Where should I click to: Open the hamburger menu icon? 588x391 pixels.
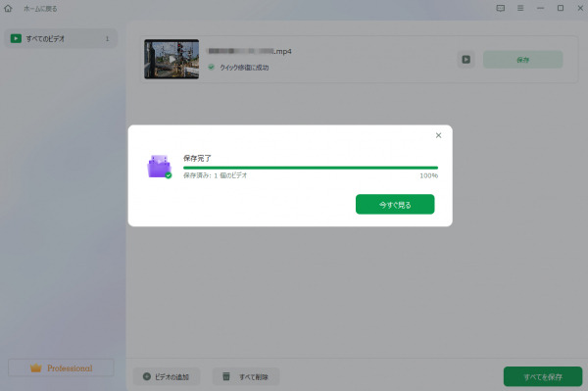(520, 8)
